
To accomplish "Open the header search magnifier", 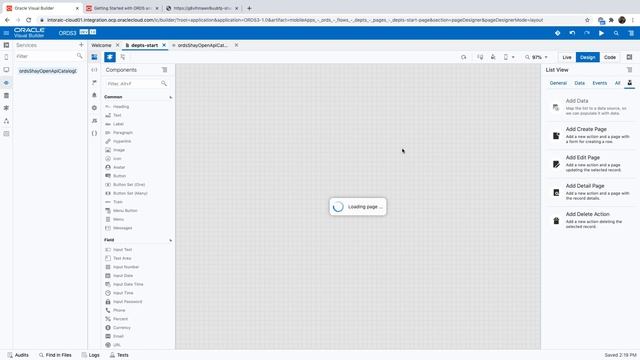I will pyautogui.click(x=616, y=33).
